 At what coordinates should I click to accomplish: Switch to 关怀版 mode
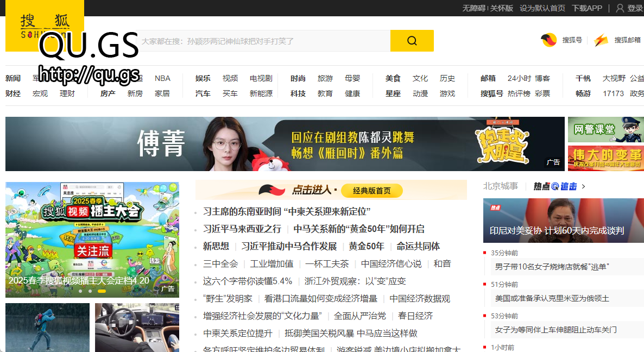(502, 8)
